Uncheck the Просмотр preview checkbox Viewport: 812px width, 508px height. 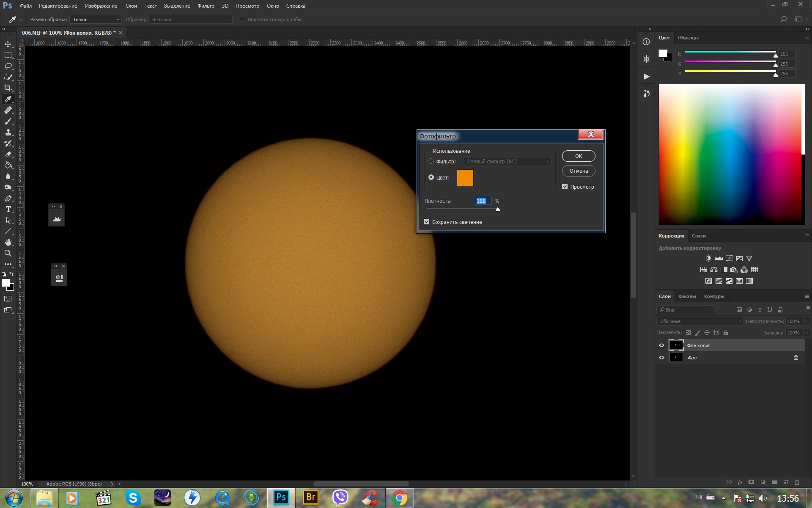pos(565,187)
